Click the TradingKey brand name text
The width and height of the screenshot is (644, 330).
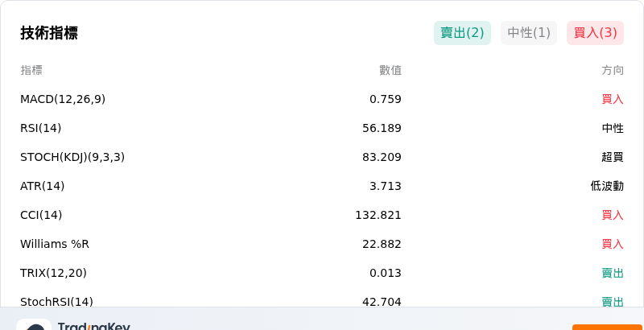(93, 326)
